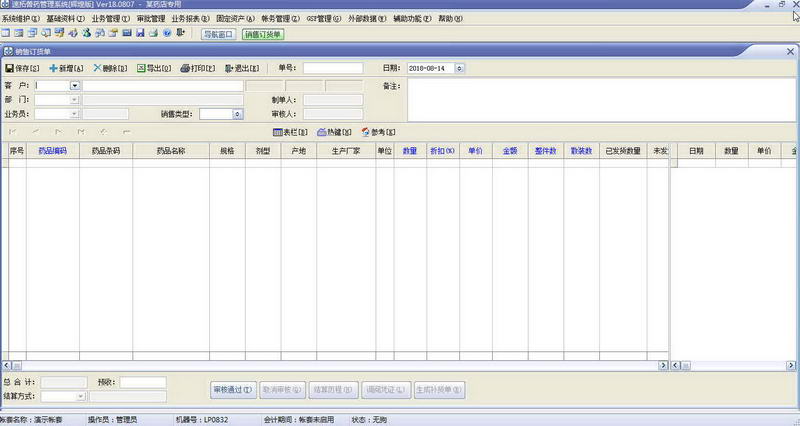Go to first record navigation arrow

coord(13,132)
